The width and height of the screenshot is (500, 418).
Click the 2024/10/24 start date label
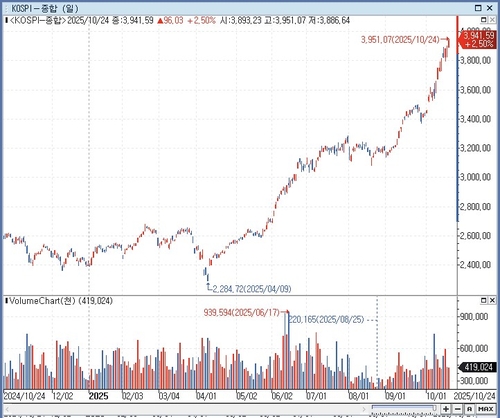click(25, 396)
